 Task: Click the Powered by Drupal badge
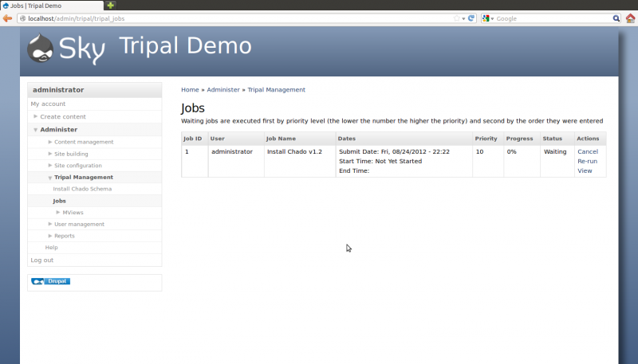coord(51,281)
